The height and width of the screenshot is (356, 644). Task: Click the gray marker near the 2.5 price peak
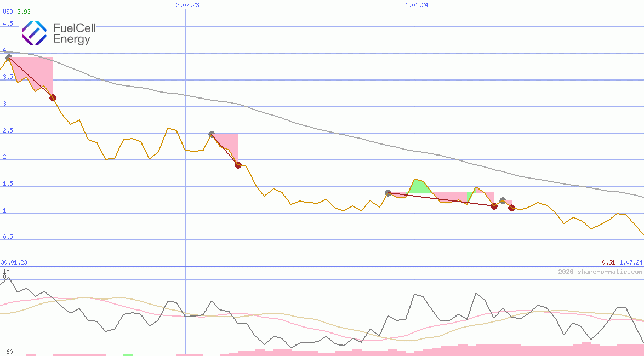pyautogui.click(x=212, y=134)
